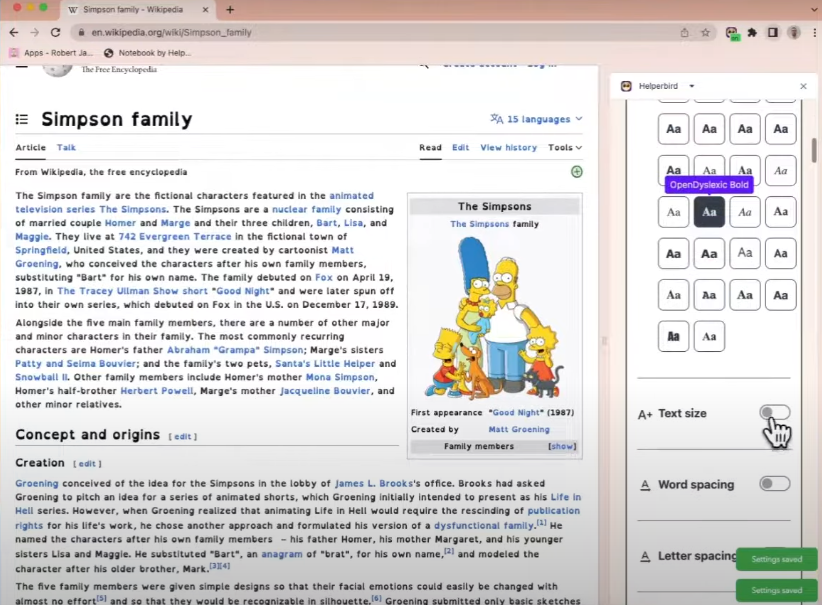Open the Springfield link
The width and height of the screenshot is (822, 605).
coord(41,250)
